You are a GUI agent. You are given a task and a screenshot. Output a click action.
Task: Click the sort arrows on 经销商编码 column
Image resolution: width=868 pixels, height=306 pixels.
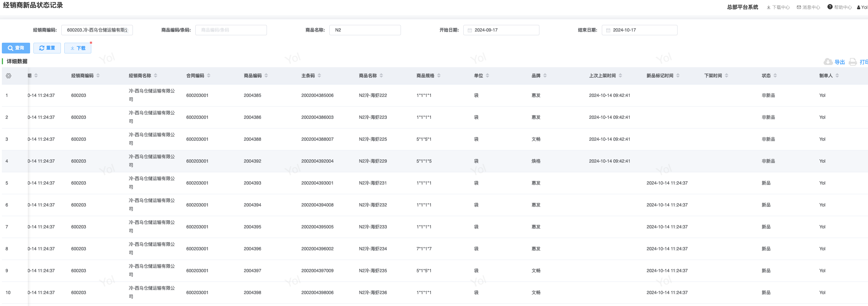click(98, 76)
